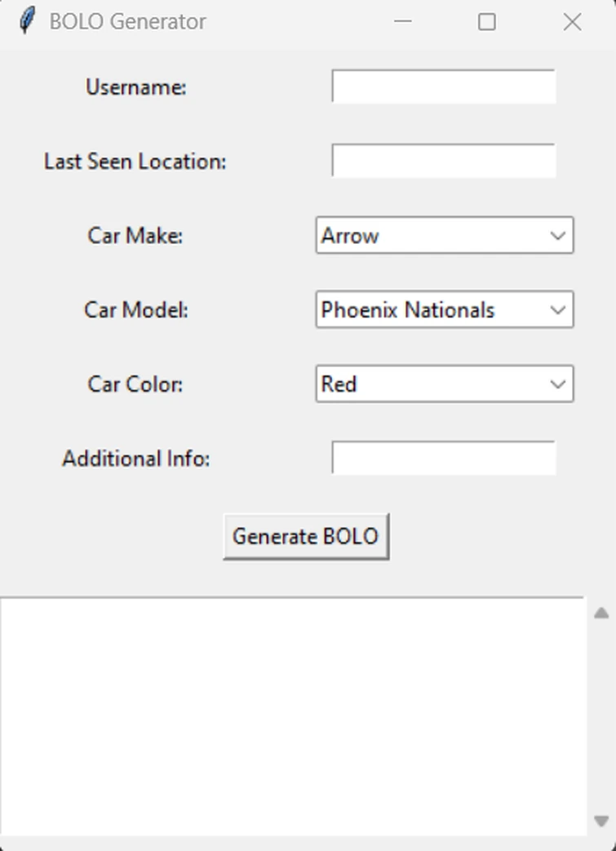Click the Additional Info field
Image resolution: width=616 pixels, height=851 pixels.
[x=443, y=458]
